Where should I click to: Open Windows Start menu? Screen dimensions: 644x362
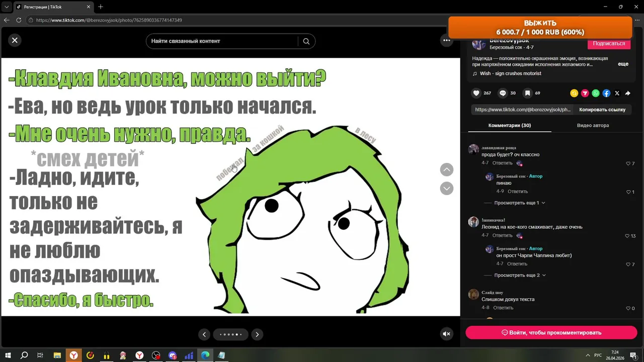8,355
